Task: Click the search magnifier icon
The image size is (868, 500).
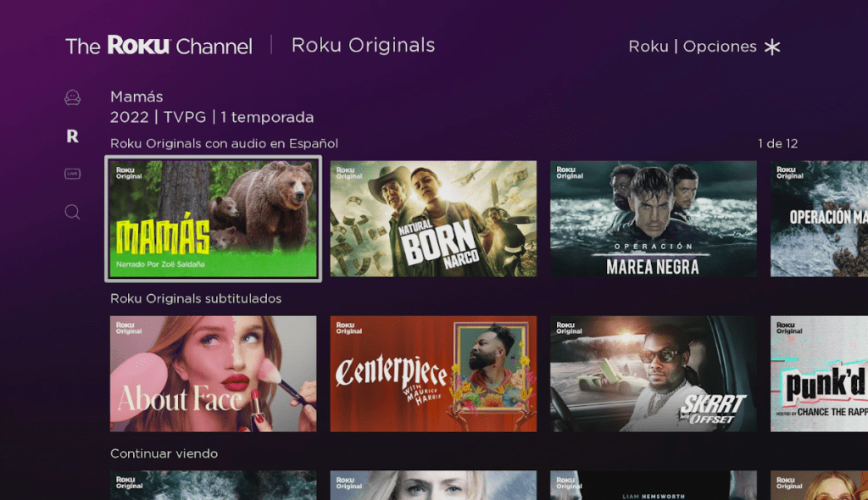Action: pos(73,212)
